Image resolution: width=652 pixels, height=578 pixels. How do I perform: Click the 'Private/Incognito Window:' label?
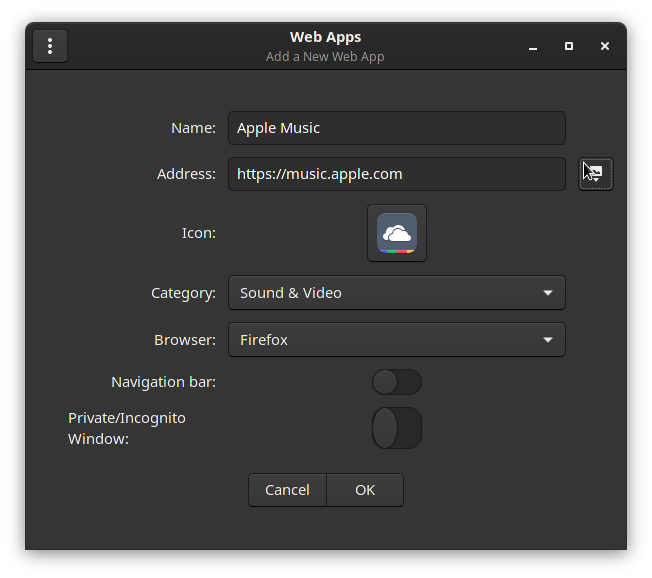pos(127,428)
